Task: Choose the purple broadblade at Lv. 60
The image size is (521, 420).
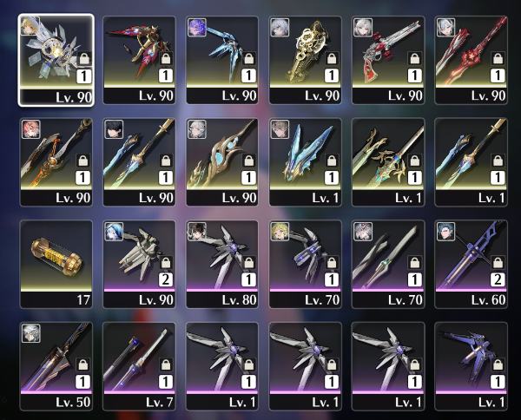Action: click(472, 265)
